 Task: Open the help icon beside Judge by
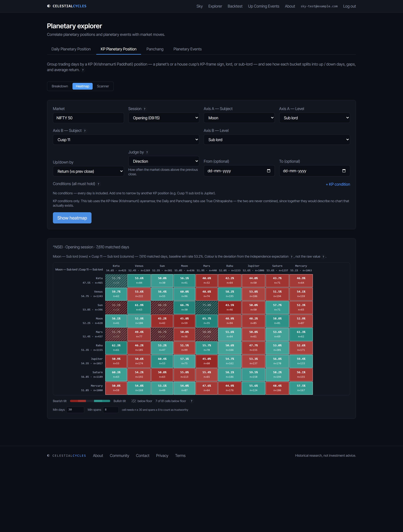click(x=147, y=152)
